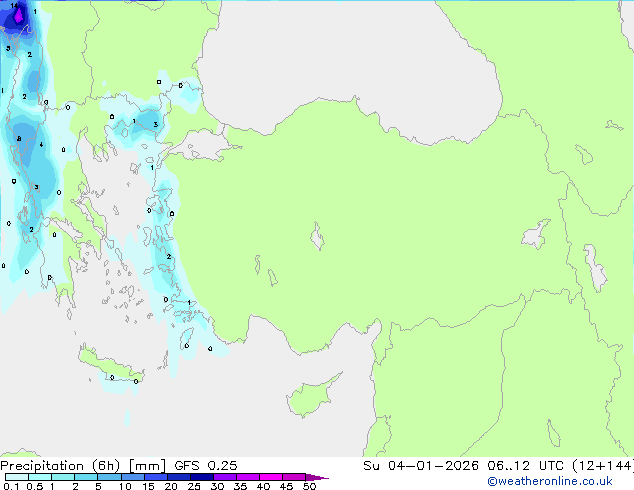Image resolution: width=634 pixels, height=490 pixels.
Task: Click the island of Cyprus on map
Action: pos(312,396)
